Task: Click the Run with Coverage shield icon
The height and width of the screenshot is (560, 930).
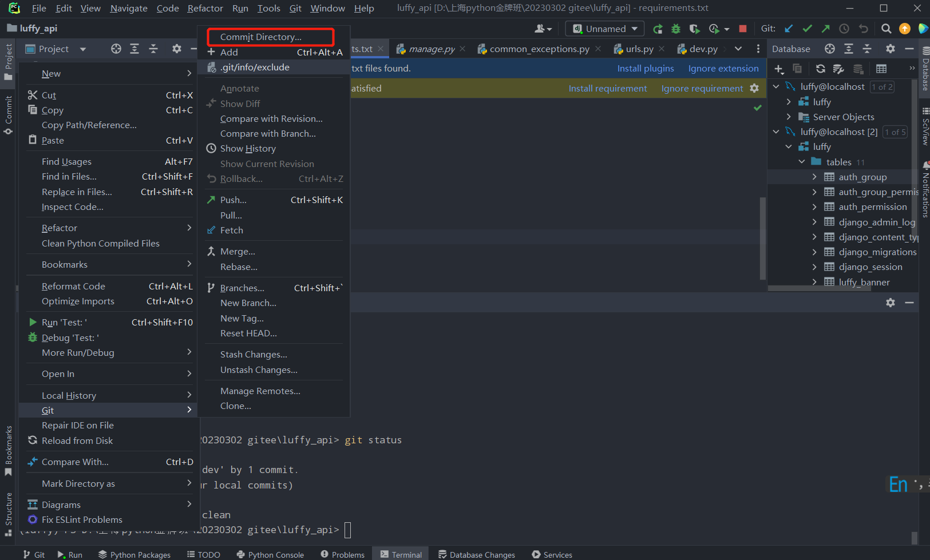Action: 694,29
